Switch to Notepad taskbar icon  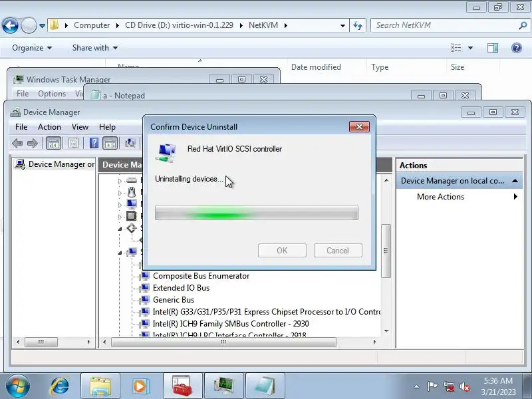pos(265,386)
